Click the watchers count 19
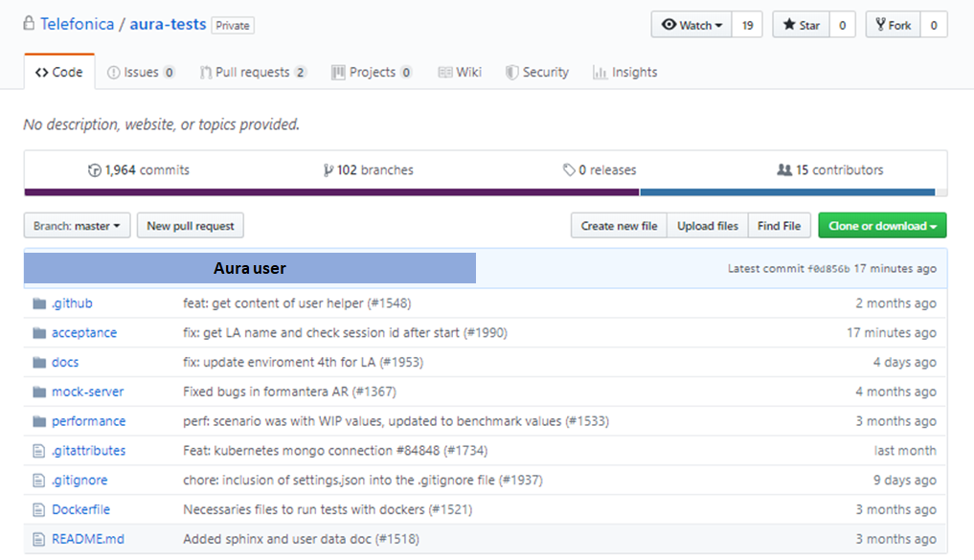Viewport: 974px width, 560px height. click(x=747, y=25)
